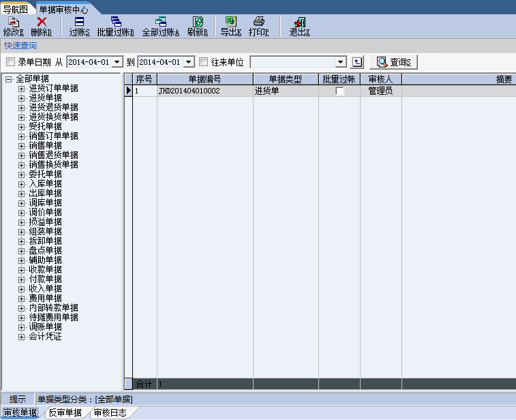Enable the 录单日期 date filter checkbox
The image size is (516, 420).
pos(10,62)
